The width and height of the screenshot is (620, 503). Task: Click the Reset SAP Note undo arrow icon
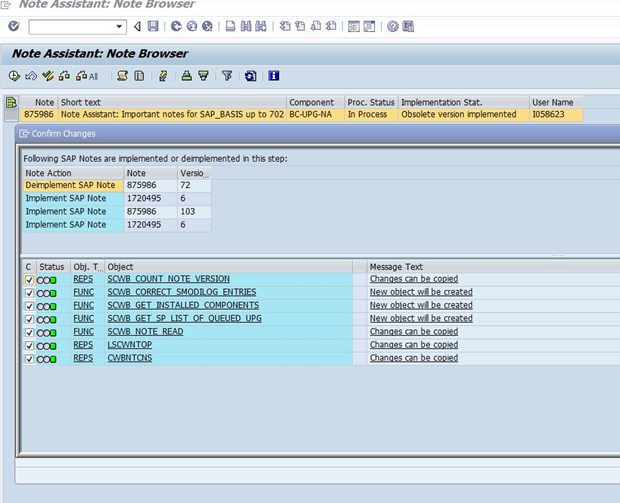tap(31, 76)
